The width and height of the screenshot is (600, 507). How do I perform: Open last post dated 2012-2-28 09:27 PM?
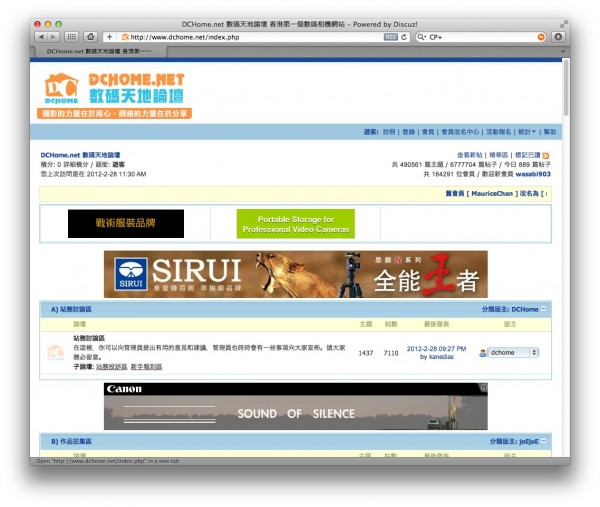[436, 349]
